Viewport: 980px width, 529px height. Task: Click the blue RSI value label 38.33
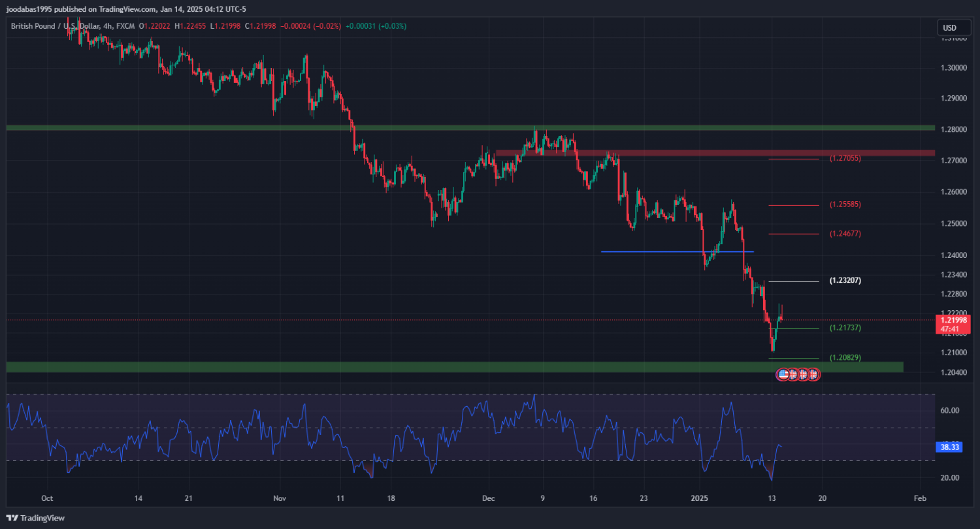(x=949, y=447)
